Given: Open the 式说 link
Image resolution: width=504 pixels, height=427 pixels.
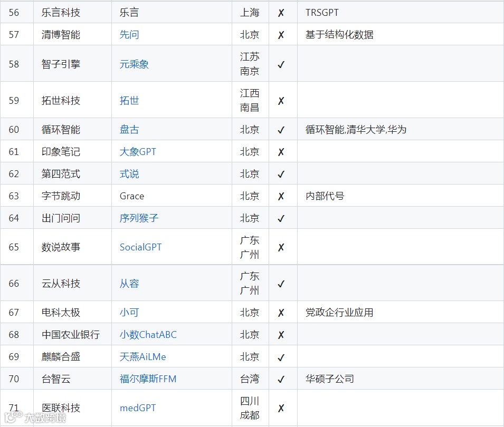Looking at the screenshot, I should coord(129,174).
